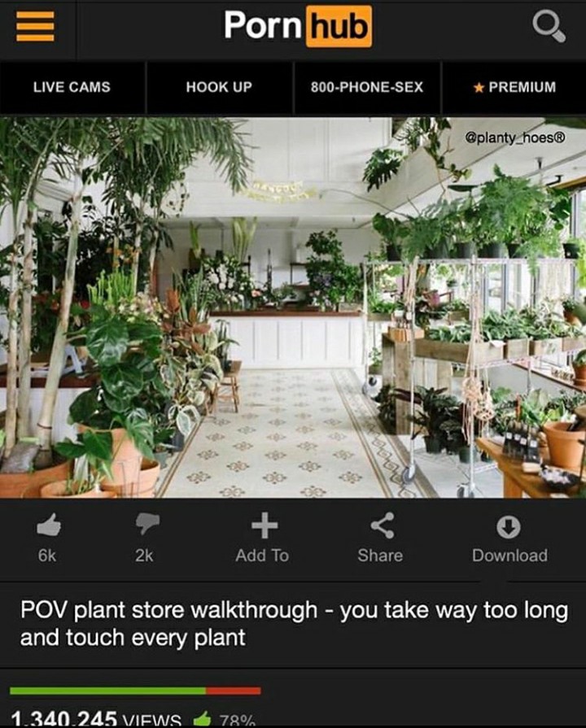Click the Download arrow icon

[509, 526]
